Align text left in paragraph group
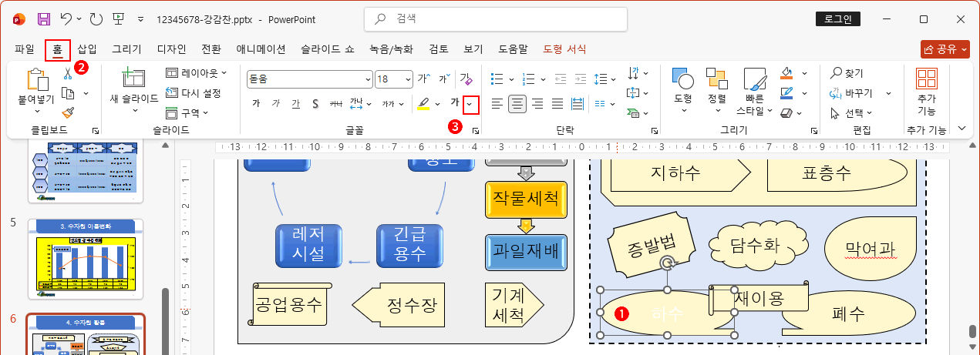The width and height of the screenshot is (980, 355). coord(497,103)
